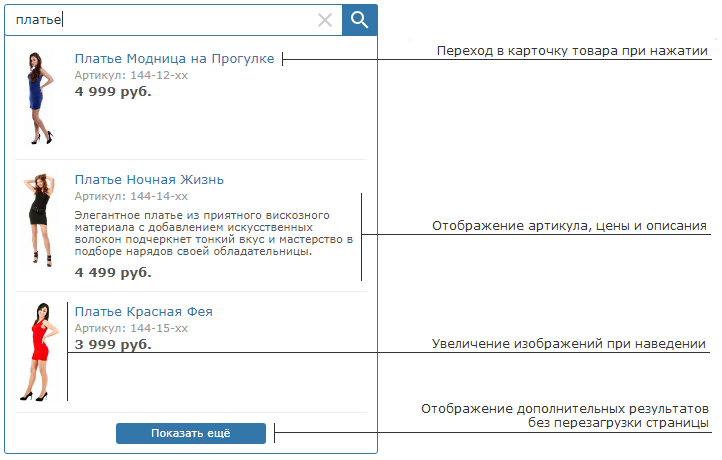Click the "Переход в карточку товара при нажатии" annotation
The image size is (722, 460).
[571, 51]
